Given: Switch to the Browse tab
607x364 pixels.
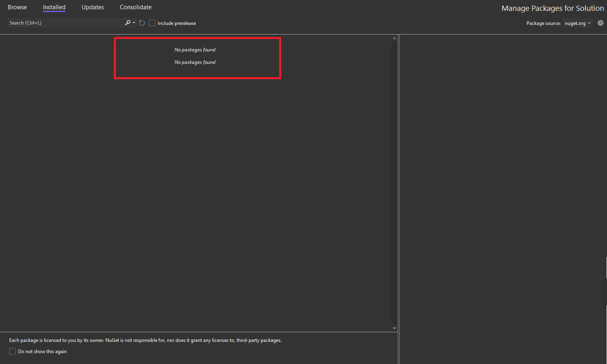Looking at the screenshot, I should [x=17, y=7].
